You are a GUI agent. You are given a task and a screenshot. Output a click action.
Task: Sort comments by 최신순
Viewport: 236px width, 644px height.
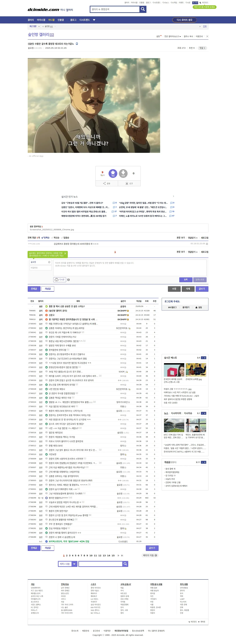point(55,238)
